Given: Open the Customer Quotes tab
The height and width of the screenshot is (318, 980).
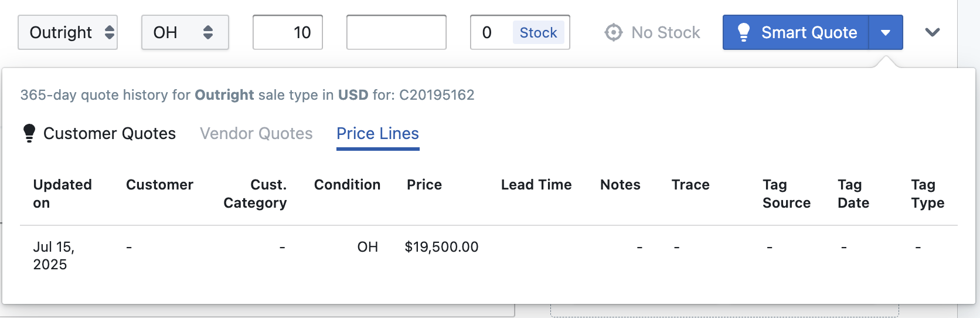Looking at the screenshot, I should click(x=109, y=133).
